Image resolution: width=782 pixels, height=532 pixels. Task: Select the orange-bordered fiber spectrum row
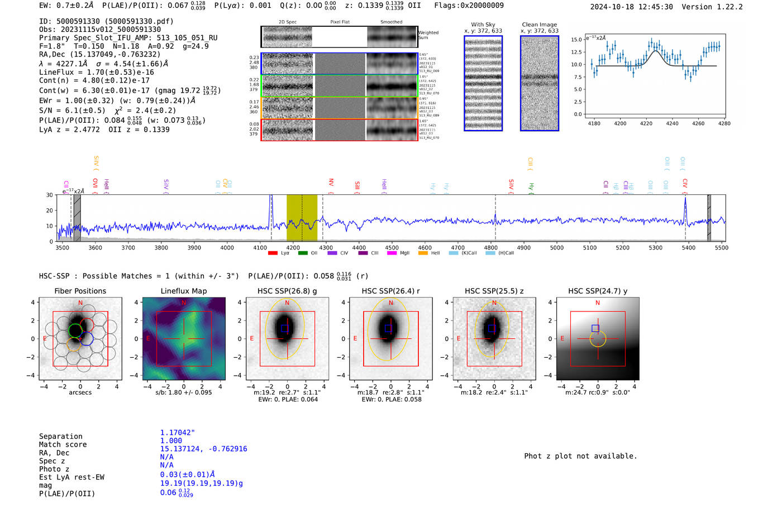(340, 108)
